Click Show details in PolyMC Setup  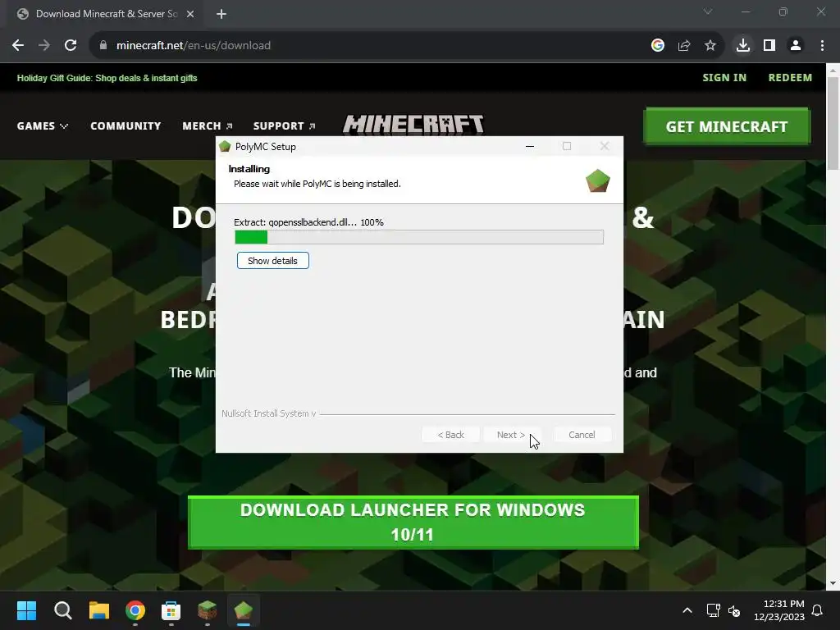pos(272,261)
